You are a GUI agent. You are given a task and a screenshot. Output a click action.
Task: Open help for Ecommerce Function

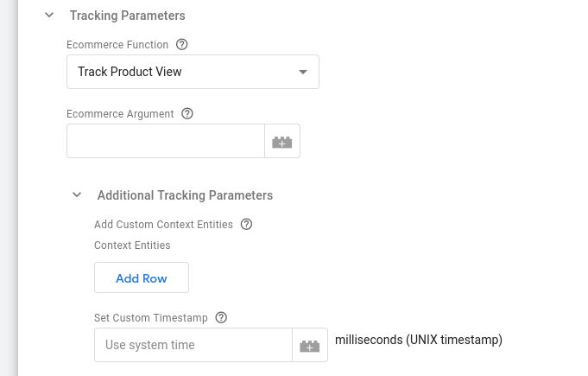click(181, 44)
